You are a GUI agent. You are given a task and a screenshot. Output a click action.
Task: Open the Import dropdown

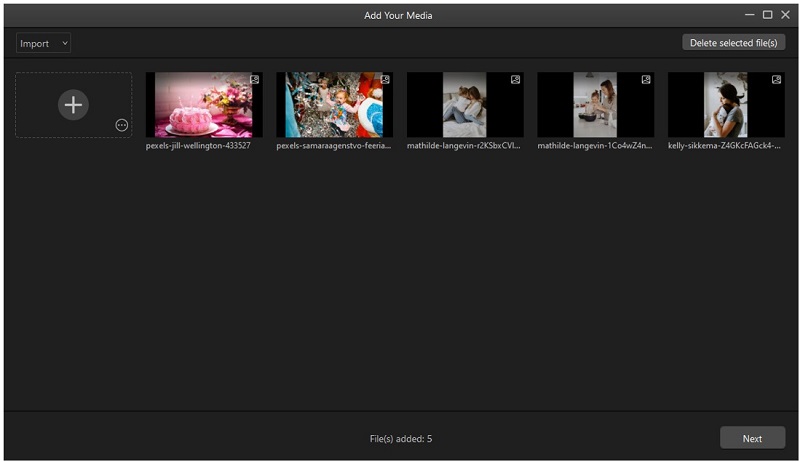[x=43, y=43]
